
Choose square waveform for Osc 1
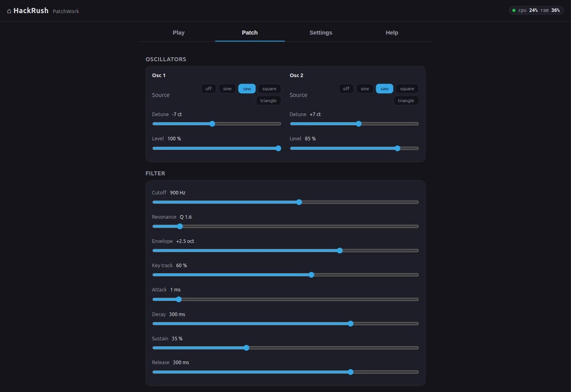[269, 88]
